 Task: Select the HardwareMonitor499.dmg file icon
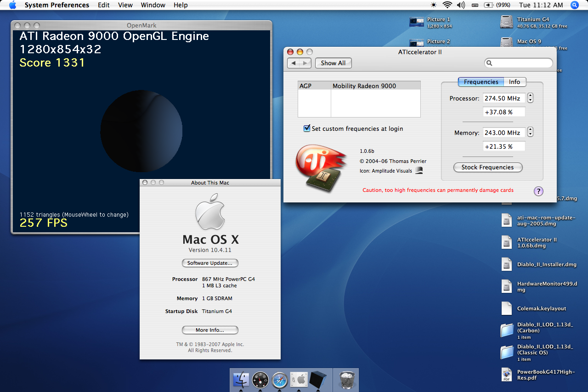tap(506, 286)
